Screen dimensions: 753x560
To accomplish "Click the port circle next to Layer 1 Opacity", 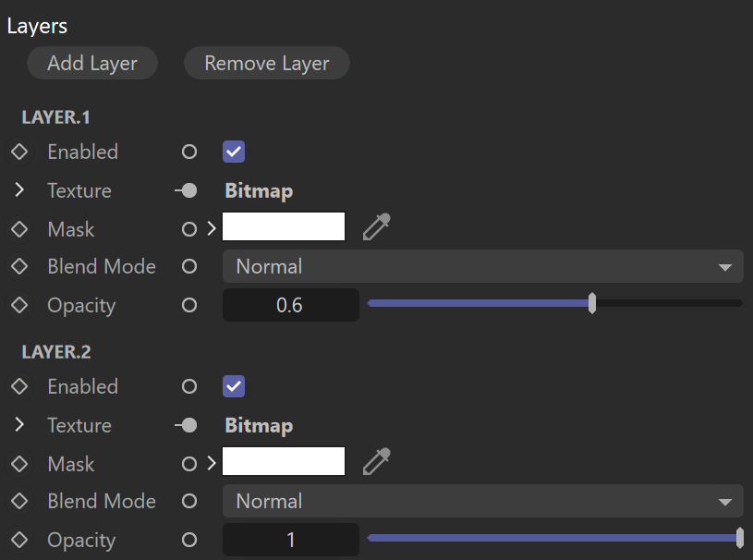I will coord(189,305).
